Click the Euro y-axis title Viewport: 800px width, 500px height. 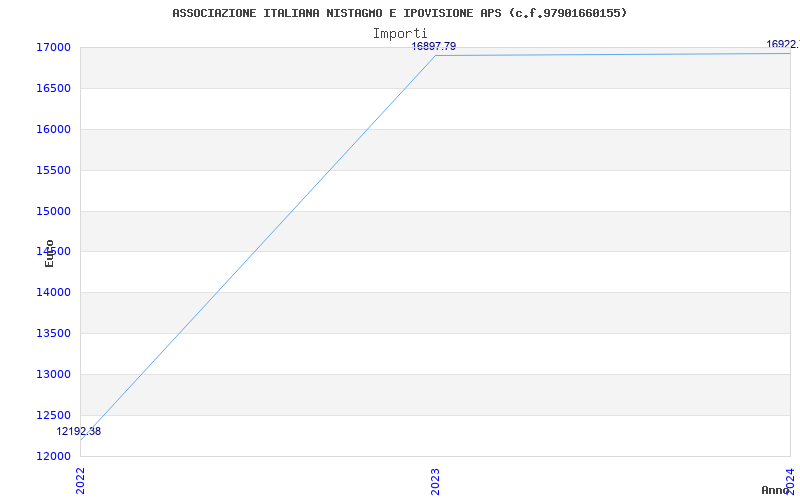(x=49, y=253)
